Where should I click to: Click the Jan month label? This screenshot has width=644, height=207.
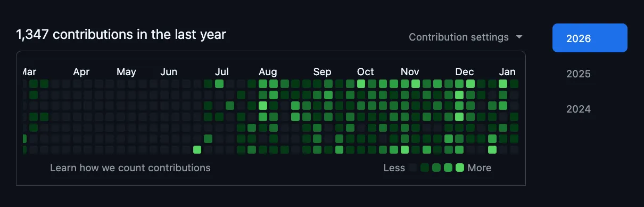click(x=508, y=71)
